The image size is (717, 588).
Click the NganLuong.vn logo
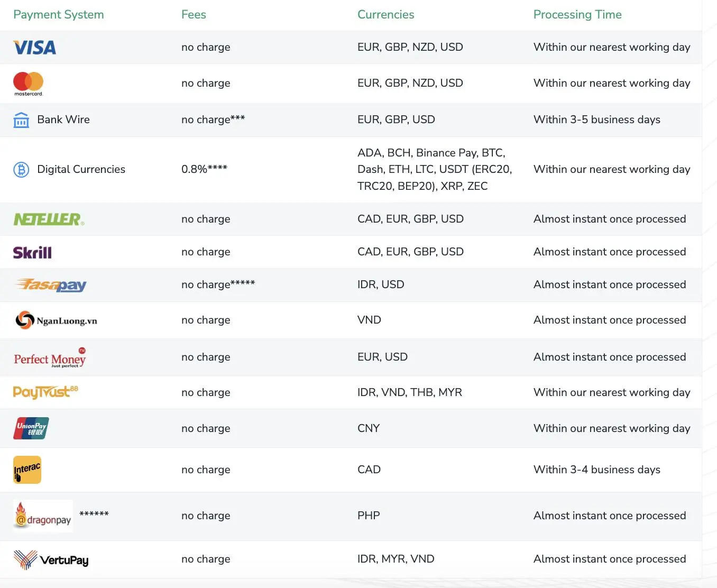tap(56, 320)
